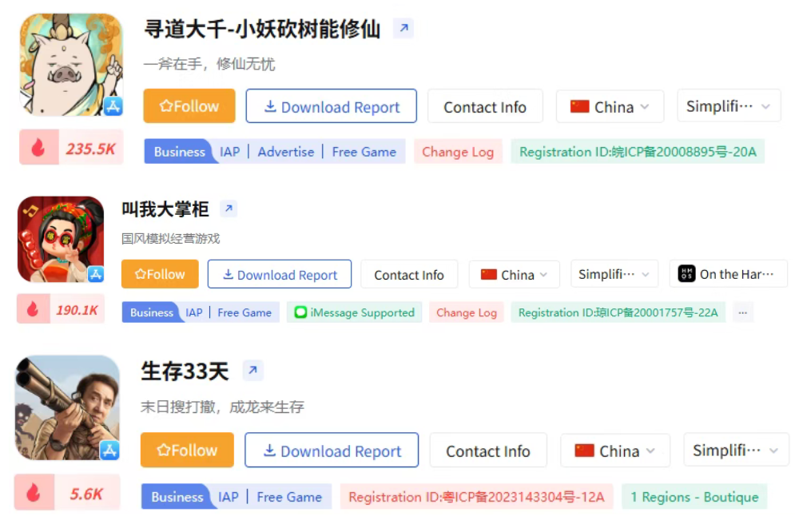The image size is (803, 532).
Task: Select Free Game tag in 寻道大千 row
Action: [364, 152]
